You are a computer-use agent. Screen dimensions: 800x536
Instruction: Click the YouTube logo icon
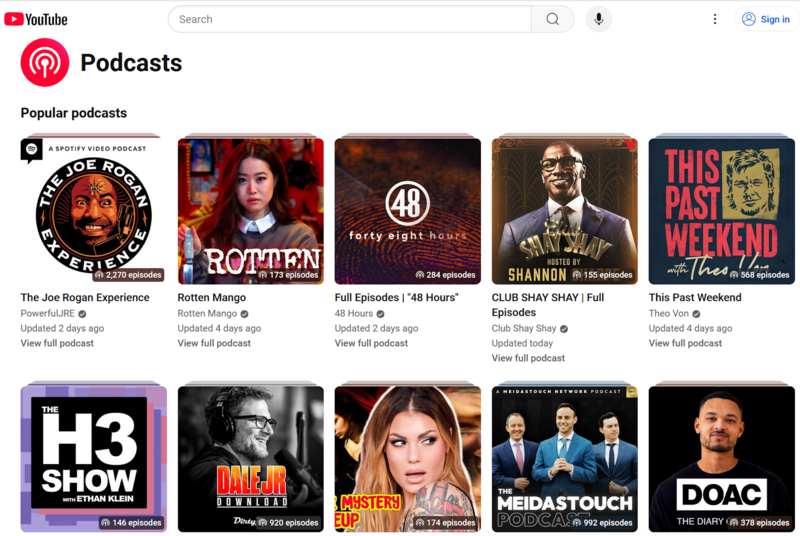(x=36, y=19)
